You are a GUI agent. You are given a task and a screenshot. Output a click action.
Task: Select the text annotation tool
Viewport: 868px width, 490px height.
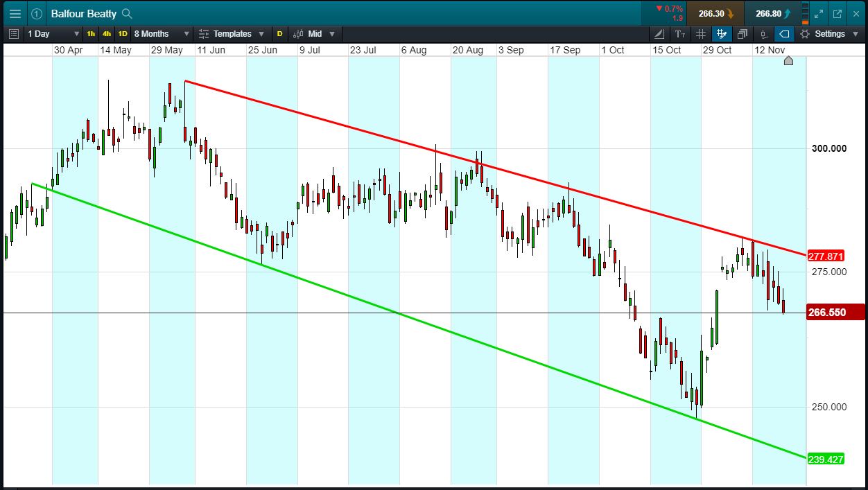coord(680,33)
